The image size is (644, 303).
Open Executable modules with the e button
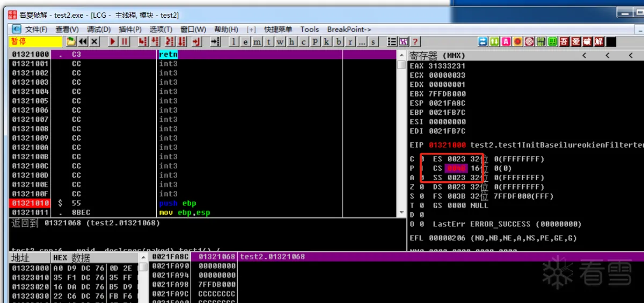[246, 41]
